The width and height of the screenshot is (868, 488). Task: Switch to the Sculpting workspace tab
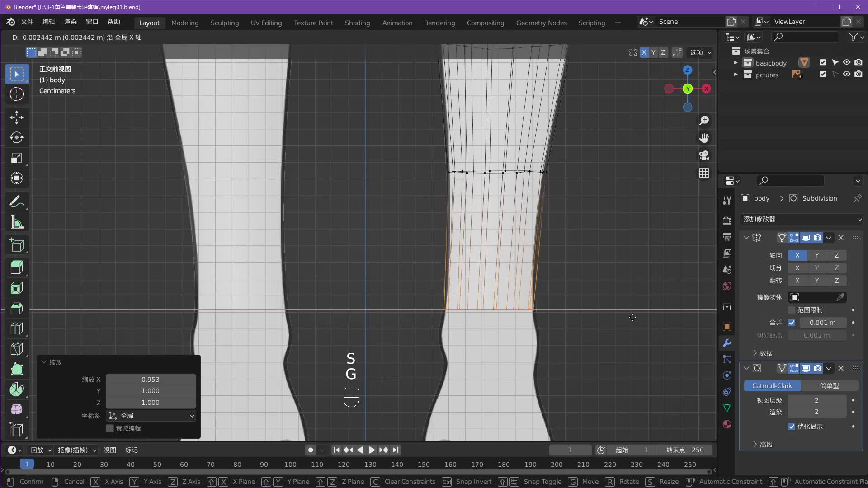coord(224,23)
